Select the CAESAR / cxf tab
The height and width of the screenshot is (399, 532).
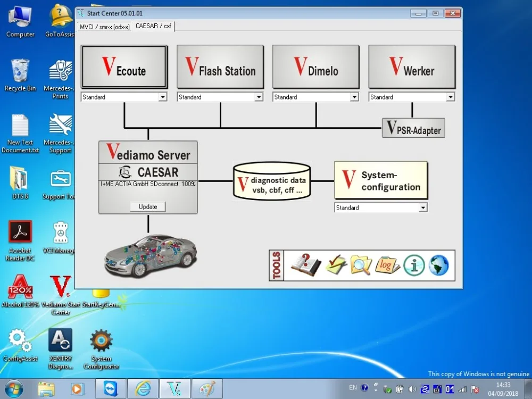pyautogui.click(x=153, y=26)
